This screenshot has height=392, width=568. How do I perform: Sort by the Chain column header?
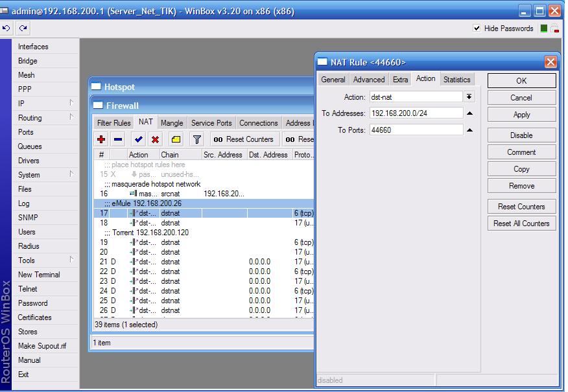tap(180, 155)
